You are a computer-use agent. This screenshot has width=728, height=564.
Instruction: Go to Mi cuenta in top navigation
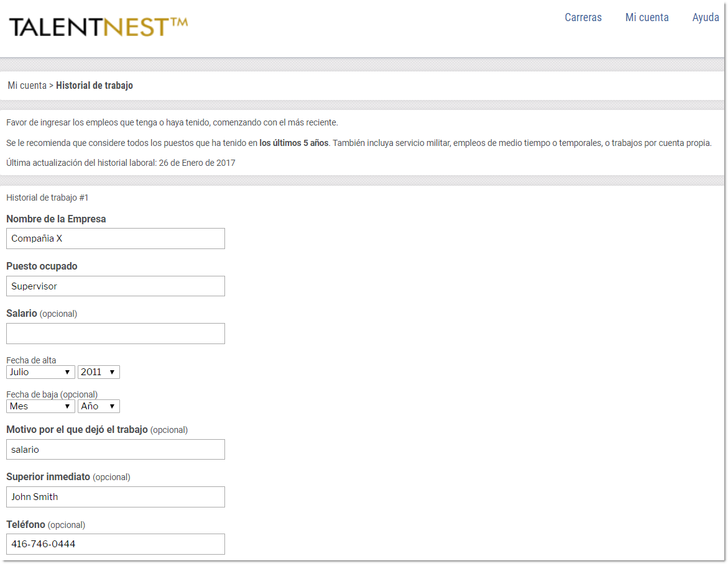pyautogui.click(x=647, y=17)
